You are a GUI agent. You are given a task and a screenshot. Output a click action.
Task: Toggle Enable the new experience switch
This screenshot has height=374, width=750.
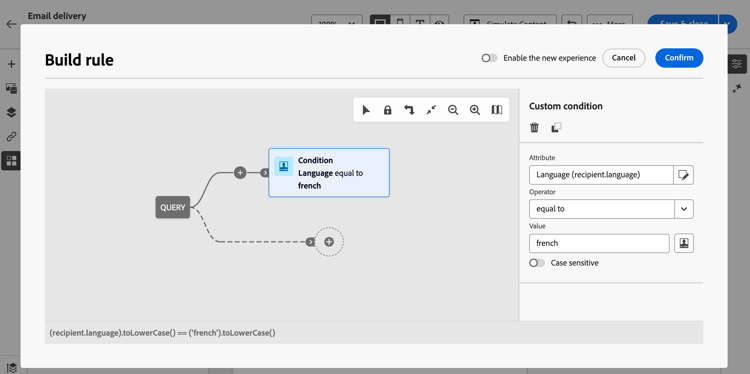[489, 58]
